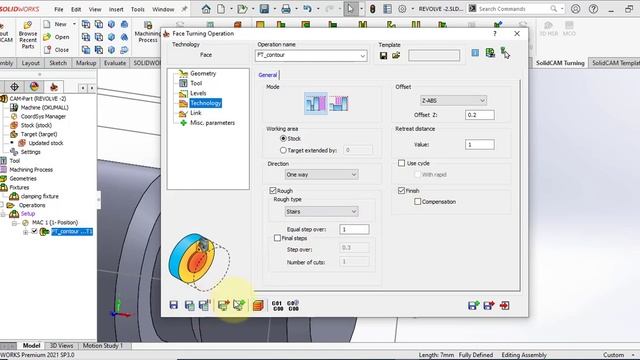Viewport: 640px width, 360px height.
Task: Open the File menu
Action: [x=59, y=9]
